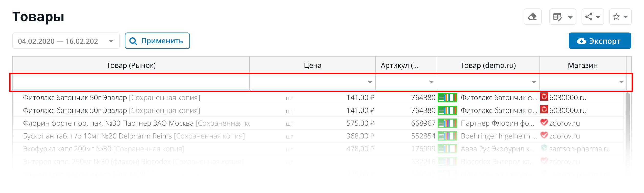
Task: Expand the Товар (demo.ru) filter dropdown
Action: coord(534,82)
